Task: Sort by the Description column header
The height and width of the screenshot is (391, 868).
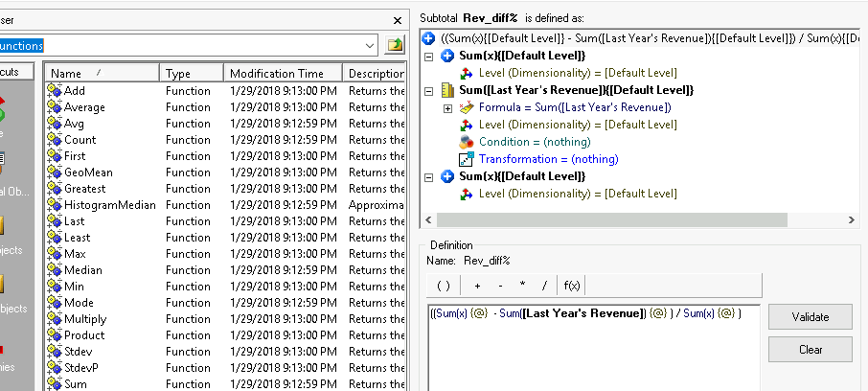Action: (x=375, y=73)
